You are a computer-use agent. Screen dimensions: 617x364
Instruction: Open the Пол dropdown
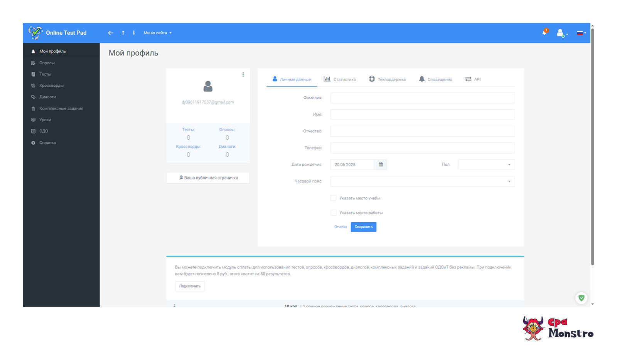tap(487, 164)
